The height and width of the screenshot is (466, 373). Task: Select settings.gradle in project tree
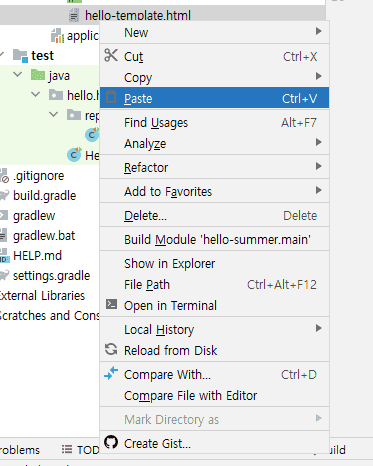(x=51, y=276)
